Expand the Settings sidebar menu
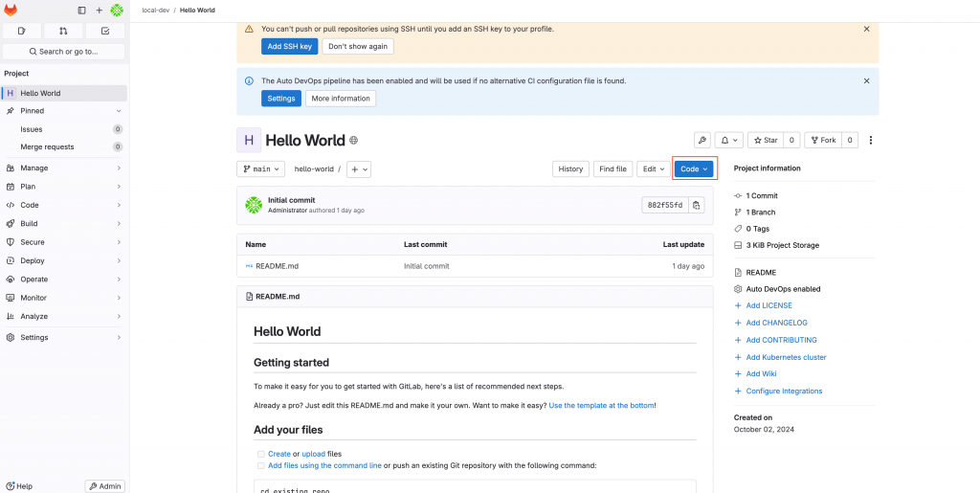Screen dimensions: 980x493 64,337
